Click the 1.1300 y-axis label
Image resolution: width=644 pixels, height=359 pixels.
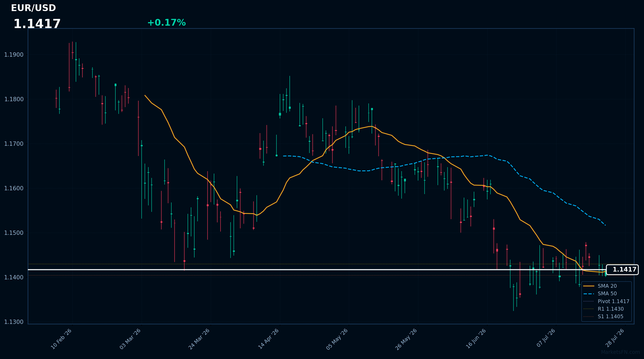pyautogui.click(x=14, y=322)
